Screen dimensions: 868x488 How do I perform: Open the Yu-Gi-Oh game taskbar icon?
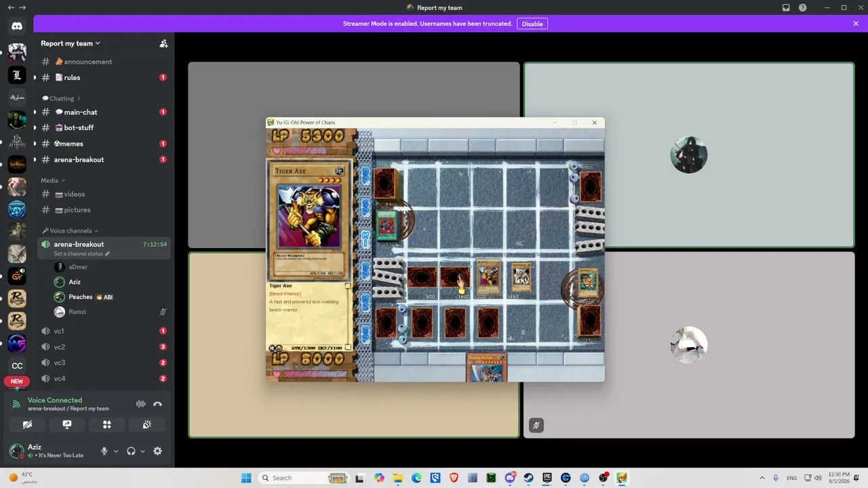point(622,478)
